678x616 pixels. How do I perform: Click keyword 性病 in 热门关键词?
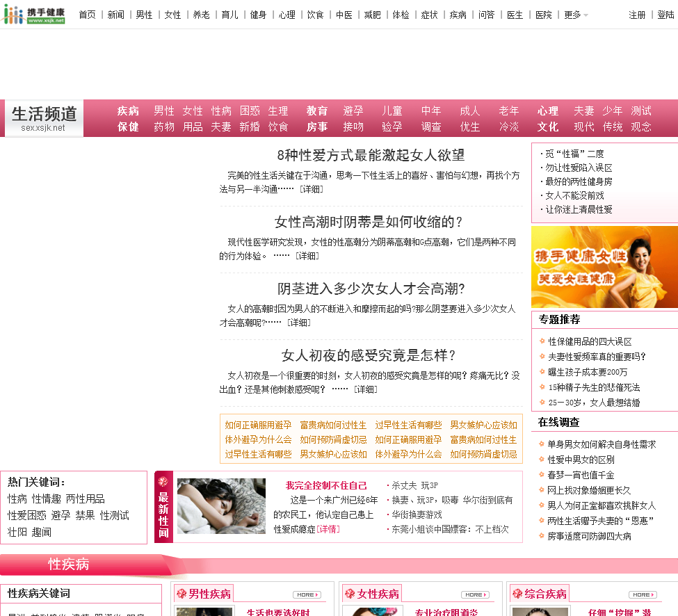click(x=17, y=499)
